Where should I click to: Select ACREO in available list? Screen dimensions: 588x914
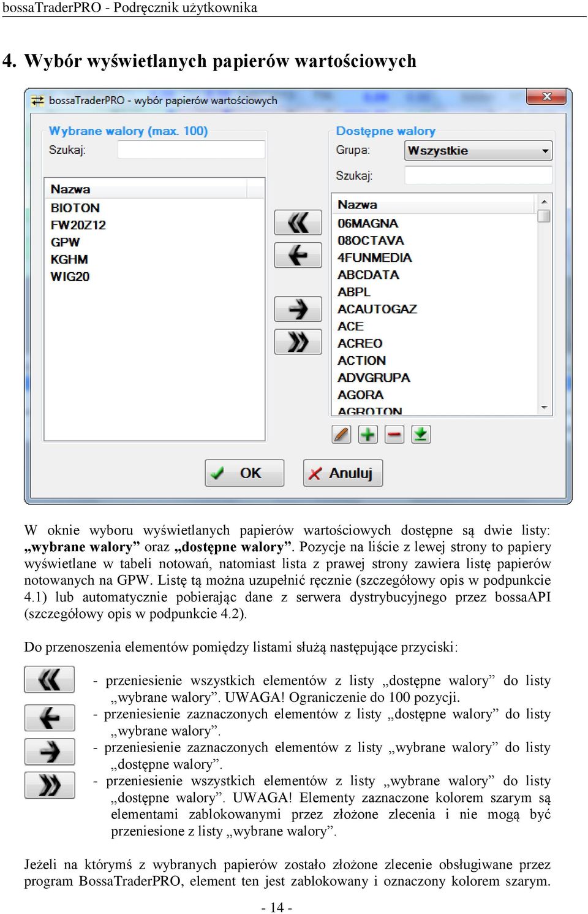360,343
